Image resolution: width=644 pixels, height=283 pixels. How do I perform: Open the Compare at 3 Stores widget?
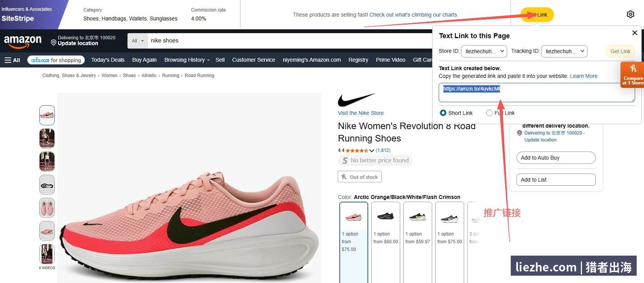(632, 75)
